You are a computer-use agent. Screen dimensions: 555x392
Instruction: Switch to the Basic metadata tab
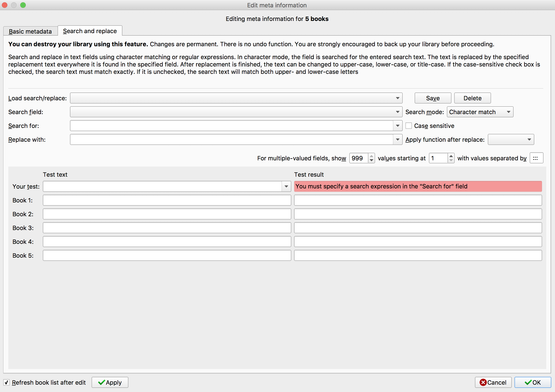30,32
